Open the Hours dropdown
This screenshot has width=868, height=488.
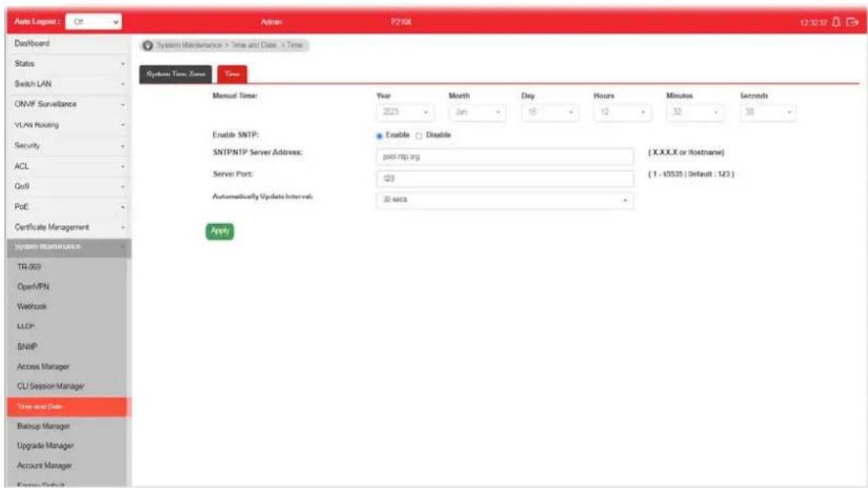click(622, 112)
